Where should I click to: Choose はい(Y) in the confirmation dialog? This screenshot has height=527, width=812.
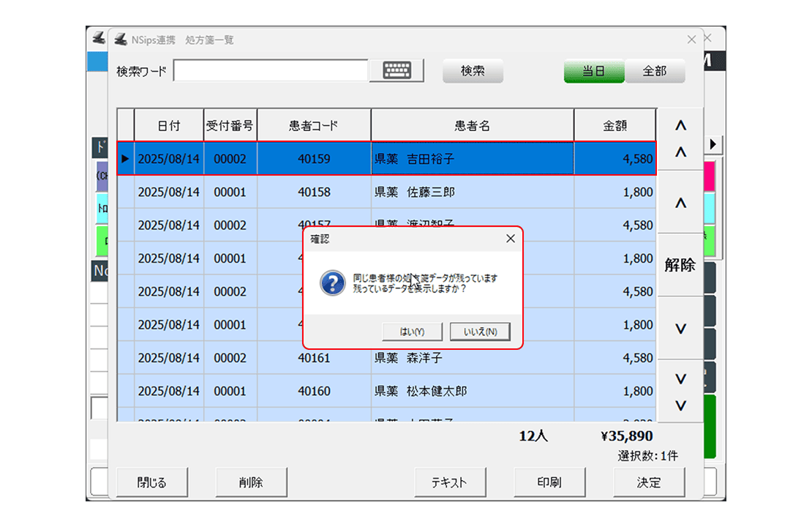tap(412, 332)
